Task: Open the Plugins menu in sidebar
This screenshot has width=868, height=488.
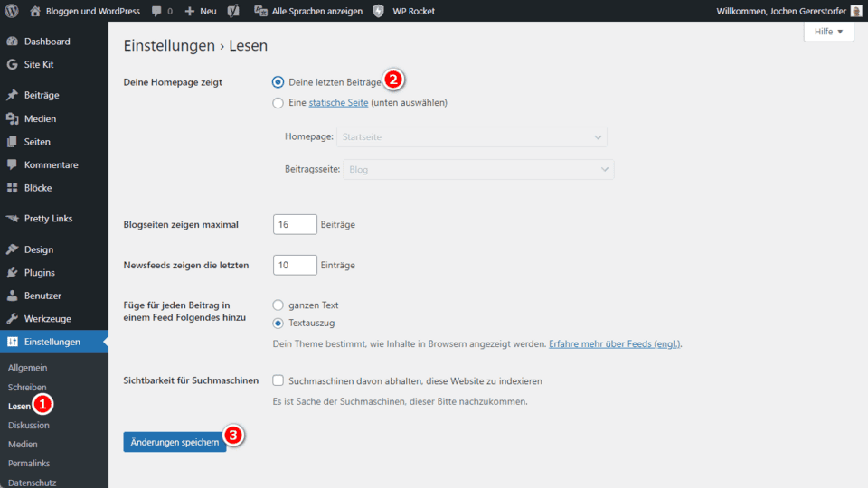Action: point(39,273)
